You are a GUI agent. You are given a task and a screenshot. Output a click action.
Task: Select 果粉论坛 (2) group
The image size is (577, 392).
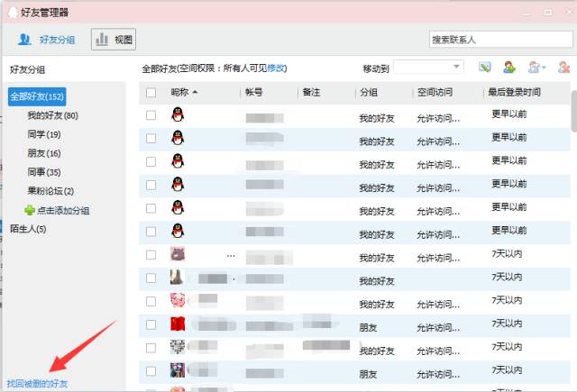(x=50, y=191)
